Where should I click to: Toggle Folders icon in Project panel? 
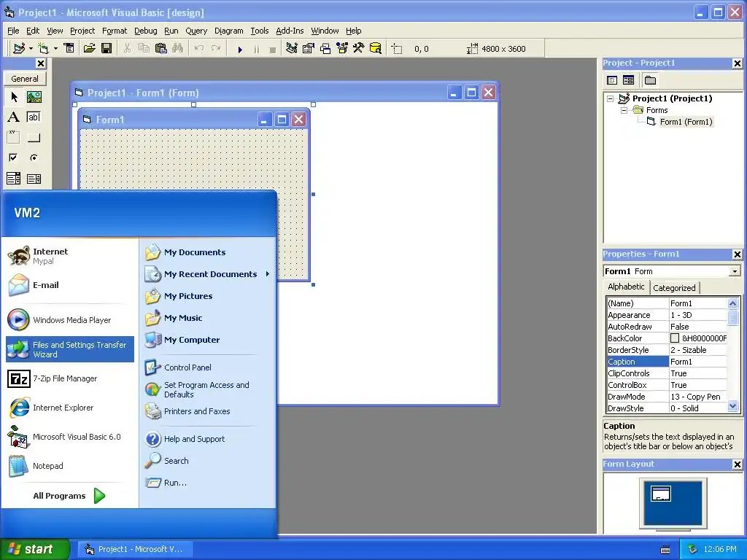coord(650,80)
